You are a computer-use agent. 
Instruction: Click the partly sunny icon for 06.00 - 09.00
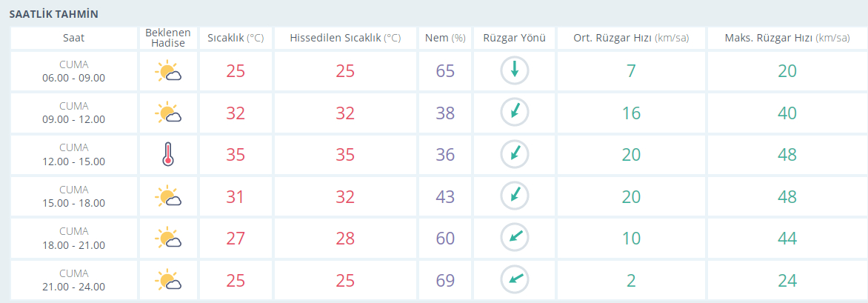(x=168, y=71)
